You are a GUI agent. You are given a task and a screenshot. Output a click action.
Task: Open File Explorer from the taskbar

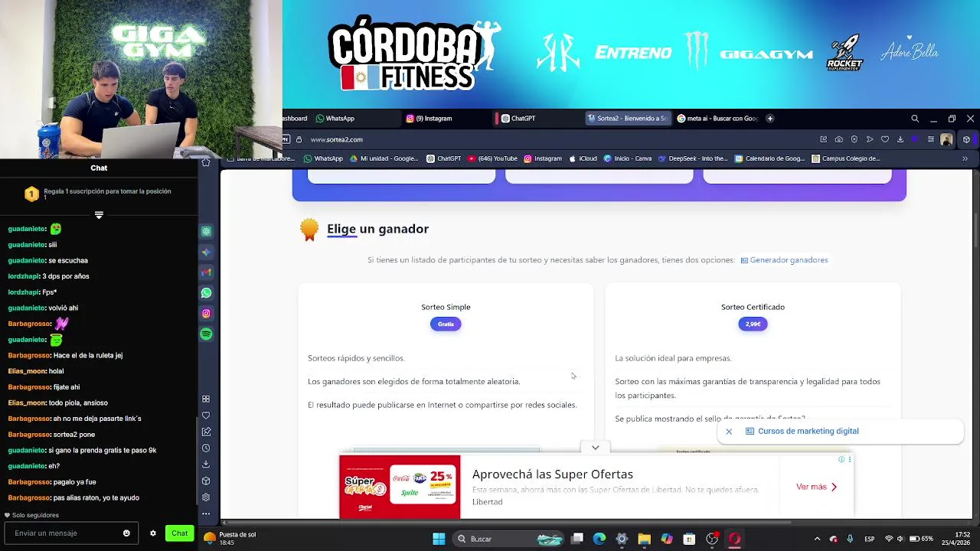(x=645, y=539)
